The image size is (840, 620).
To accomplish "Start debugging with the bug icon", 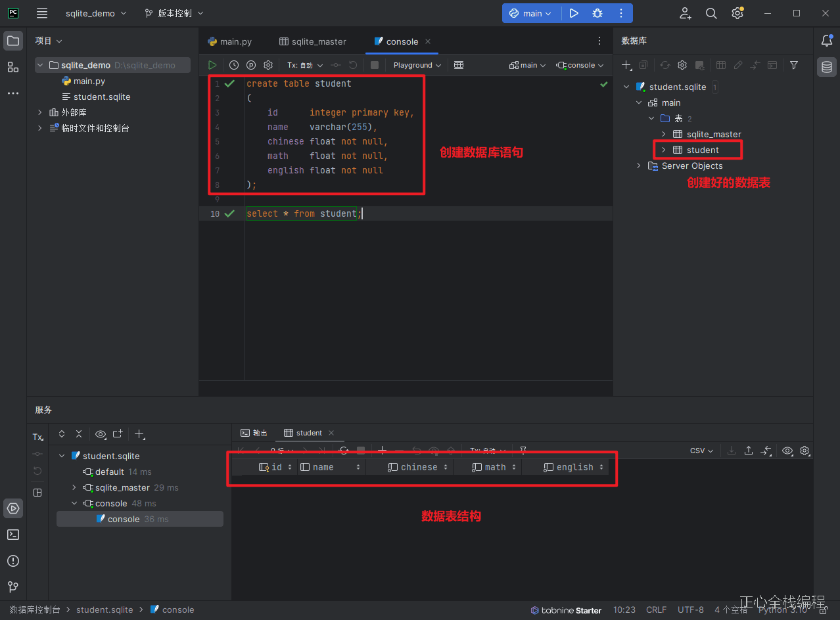I will 597,13.
